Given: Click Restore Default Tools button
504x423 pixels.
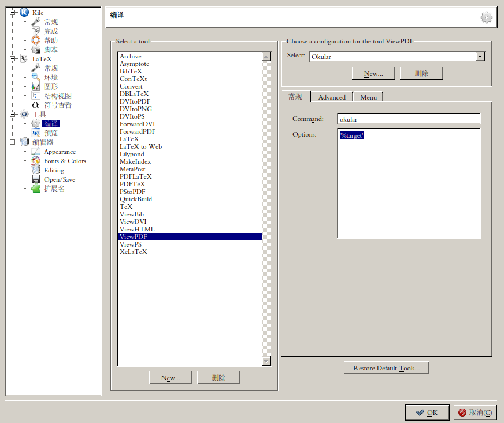Looking at the screenshot, I should pos(386,367).
